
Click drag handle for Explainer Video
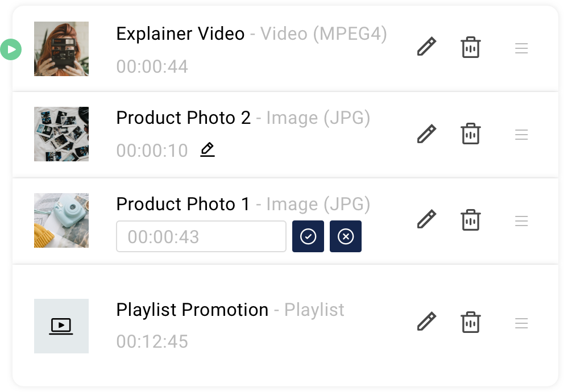click(x=521, y=49)
